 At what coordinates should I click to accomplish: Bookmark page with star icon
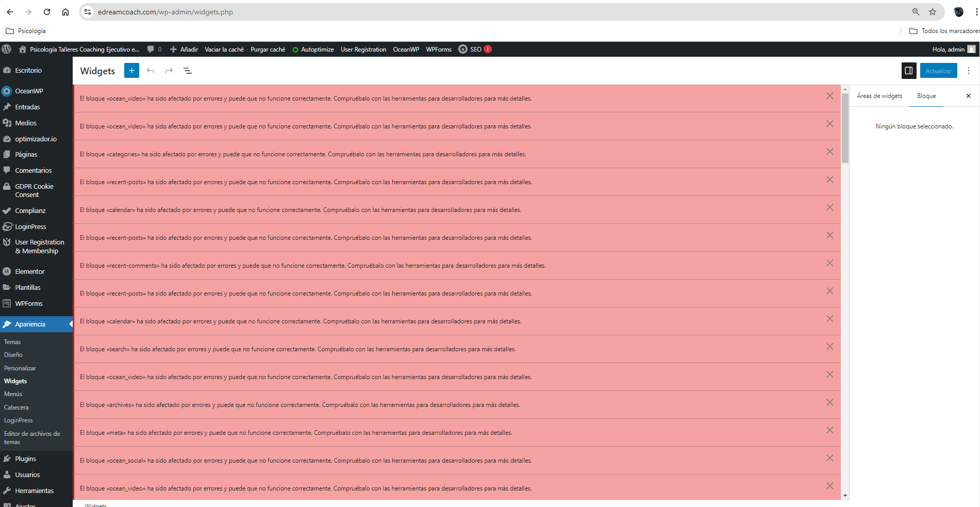tap(933, 12)
